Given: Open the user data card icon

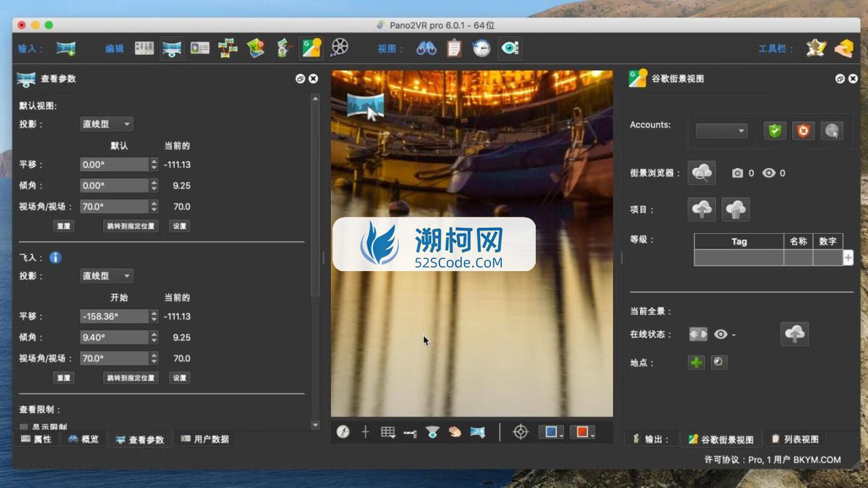Looking at the screenshot, I should pyautogui.click(x=199, y=48).
